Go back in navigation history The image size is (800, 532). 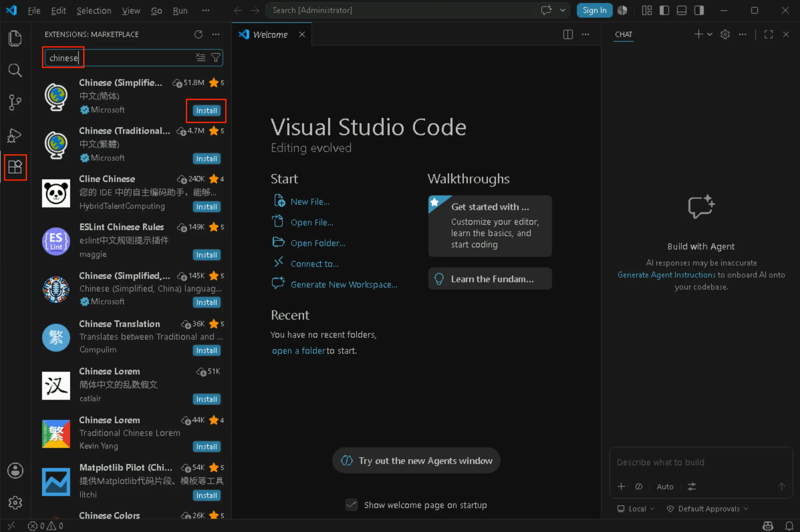[x=238, y=10]
